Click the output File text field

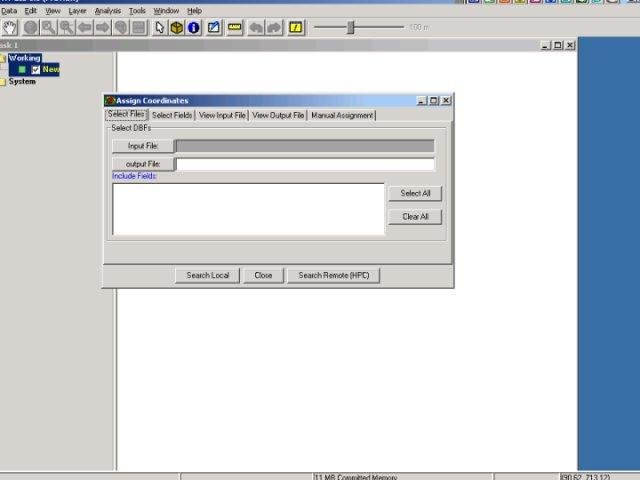point(305,164)
